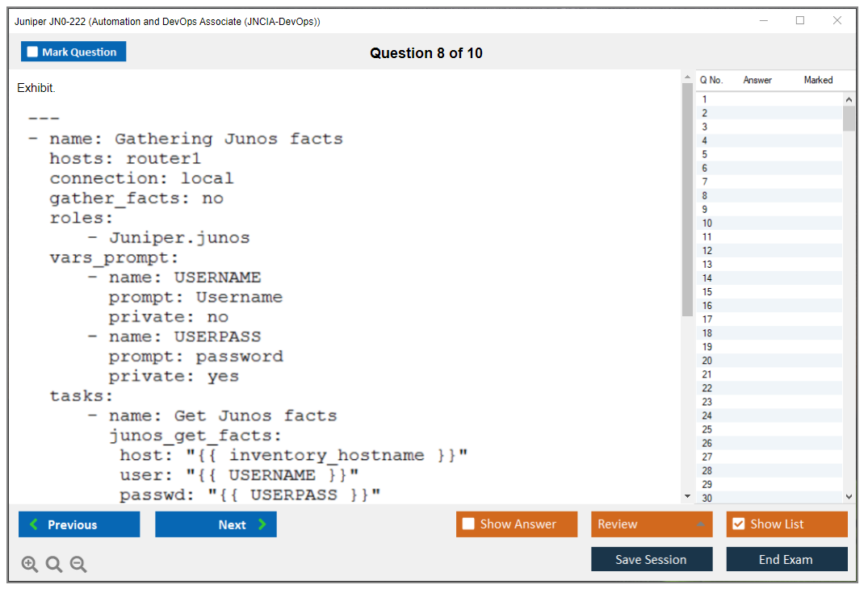Open the Review dropdown menu
This screenshot has width=868, height=593.
point(651,524)
